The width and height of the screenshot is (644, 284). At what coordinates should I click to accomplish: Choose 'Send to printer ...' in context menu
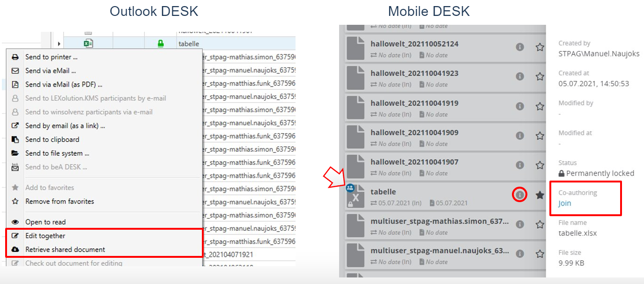tap(52, 57)
